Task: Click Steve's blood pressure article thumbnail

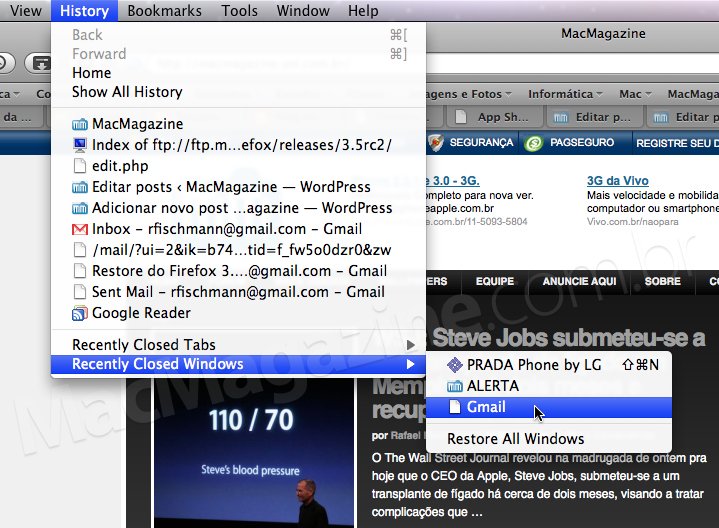Action: pos(254,453)
